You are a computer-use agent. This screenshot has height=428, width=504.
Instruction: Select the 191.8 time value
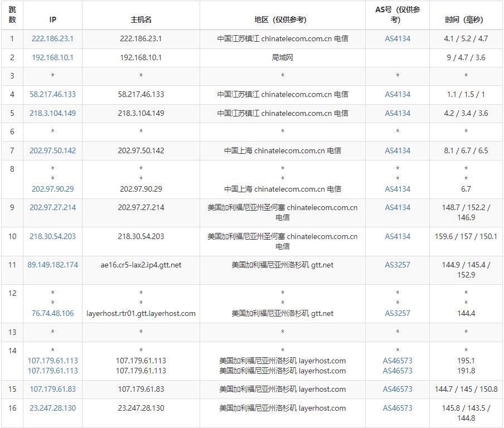[466, 371]
